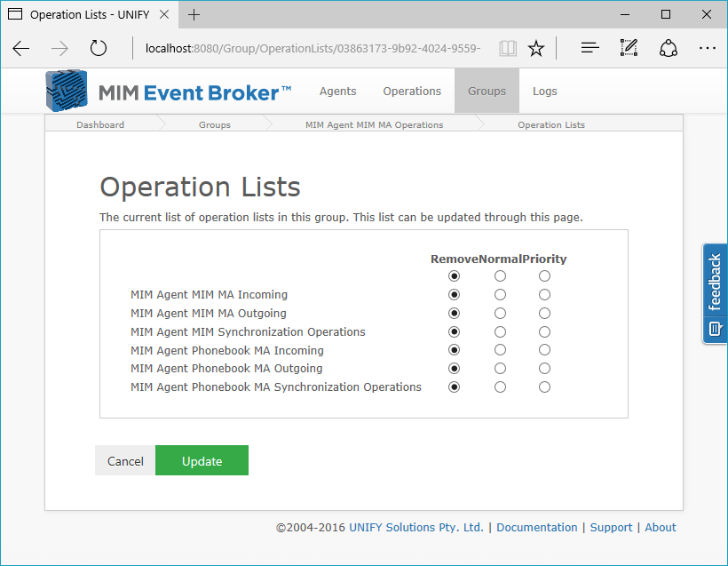Open the feedback side tab
The height and width of the screenshot is (566, 728).
[715, 294]
